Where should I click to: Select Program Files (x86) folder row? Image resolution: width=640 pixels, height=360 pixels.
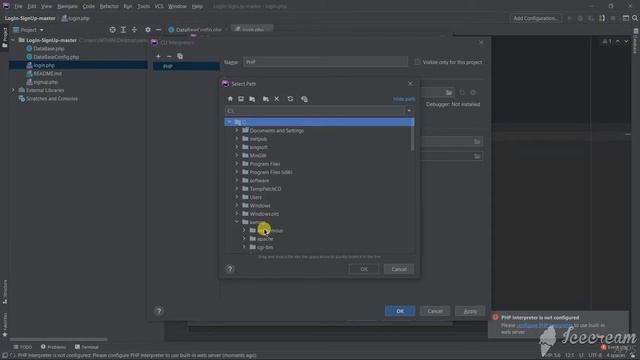click(x=319, y=172)
